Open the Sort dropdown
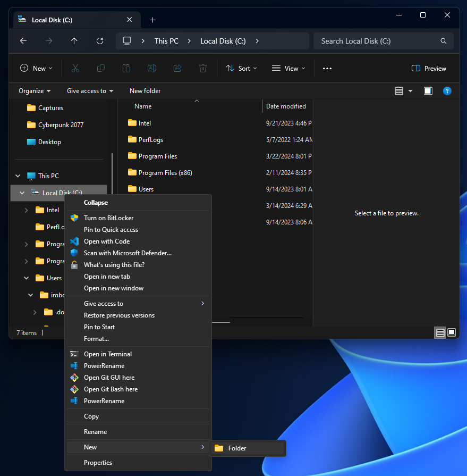 pos(241,68)
